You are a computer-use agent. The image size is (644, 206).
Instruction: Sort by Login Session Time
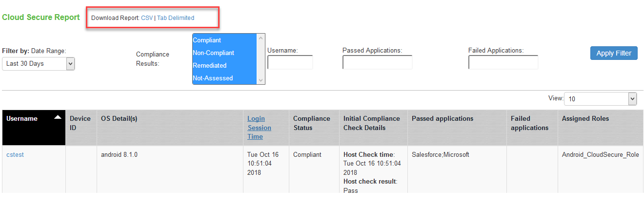pyautogui.click(x=259, y=128)
